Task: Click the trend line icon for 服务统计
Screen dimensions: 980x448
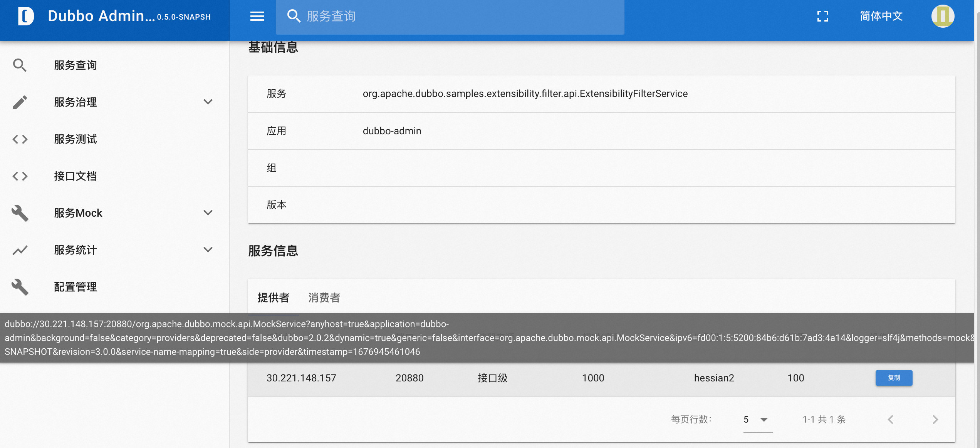Action: pos(20,250)
